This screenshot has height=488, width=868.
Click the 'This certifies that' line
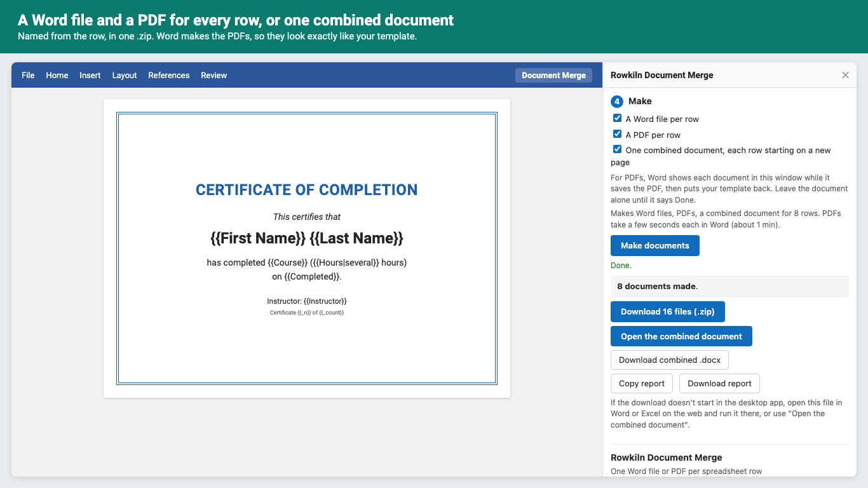(x=307, y=217)
